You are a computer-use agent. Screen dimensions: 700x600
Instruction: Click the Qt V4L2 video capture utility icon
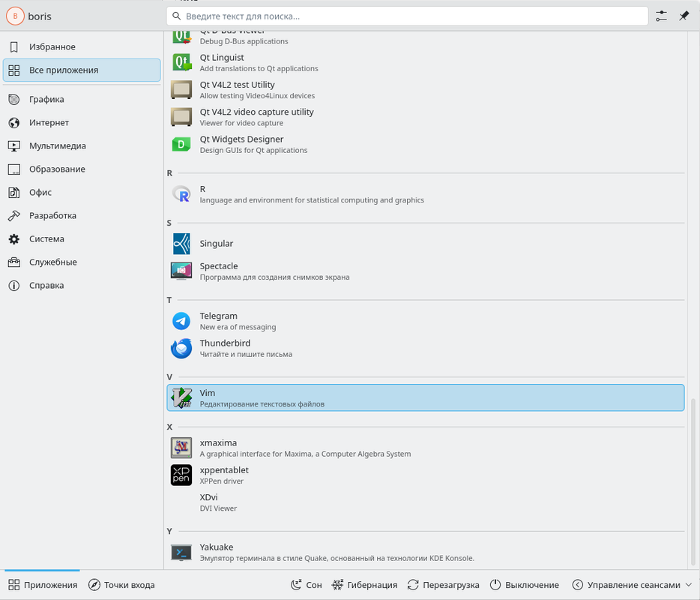(181, 117)
